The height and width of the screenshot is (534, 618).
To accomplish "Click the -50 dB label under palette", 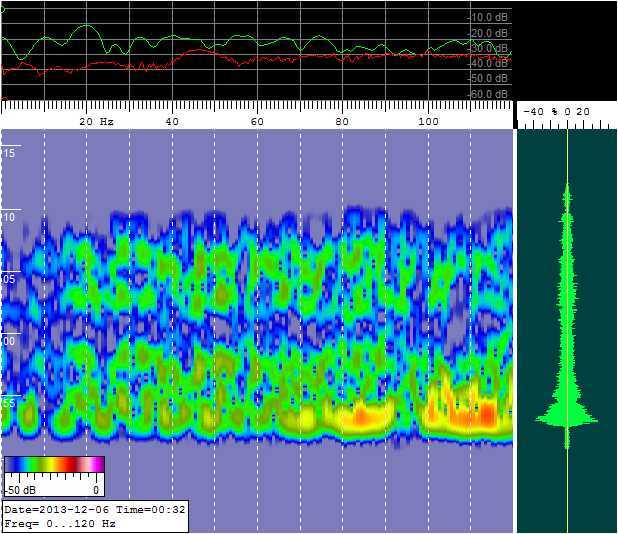I will tap(20, 491).
